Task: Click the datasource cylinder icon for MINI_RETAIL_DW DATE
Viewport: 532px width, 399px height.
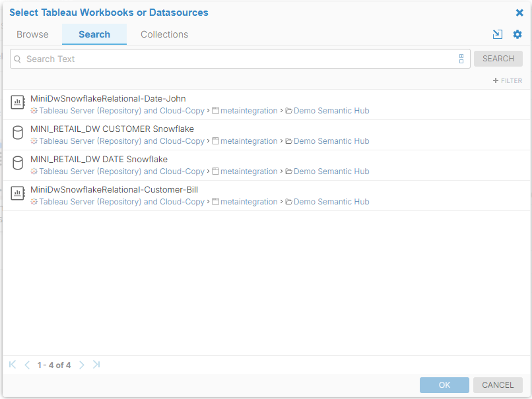Action: click(18, 164)
